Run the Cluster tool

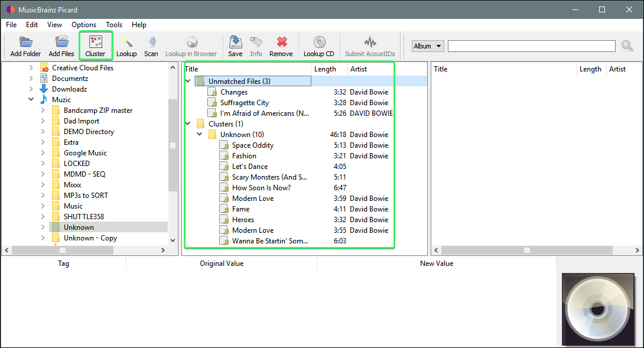(95, 46)
